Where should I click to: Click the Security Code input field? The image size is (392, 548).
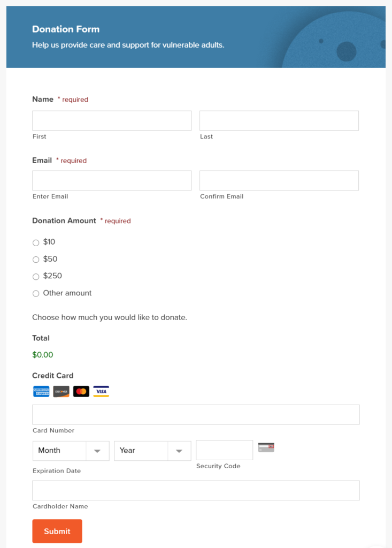tap(224, 450)
